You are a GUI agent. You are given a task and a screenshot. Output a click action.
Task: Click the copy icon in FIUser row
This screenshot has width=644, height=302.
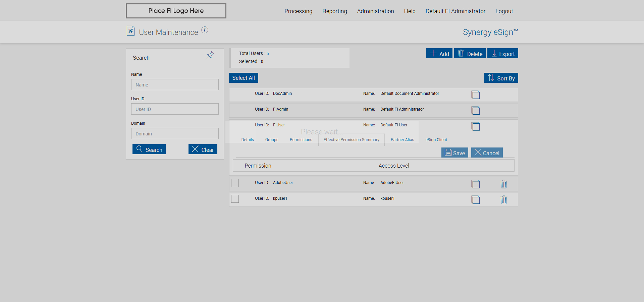point(476,126)
